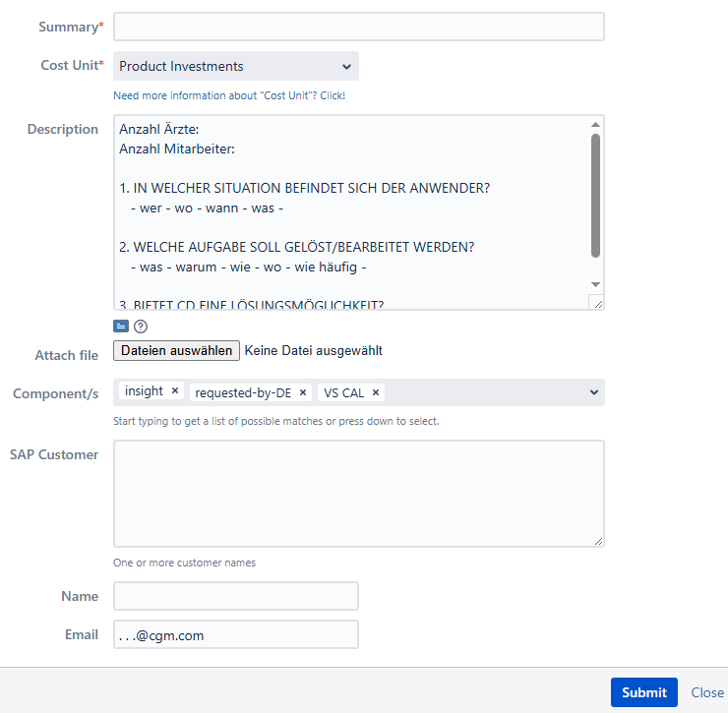Screen dimensions: 728x713
Task: Remove the requested-by-DE component tag
Action: (x=303, y=392)
